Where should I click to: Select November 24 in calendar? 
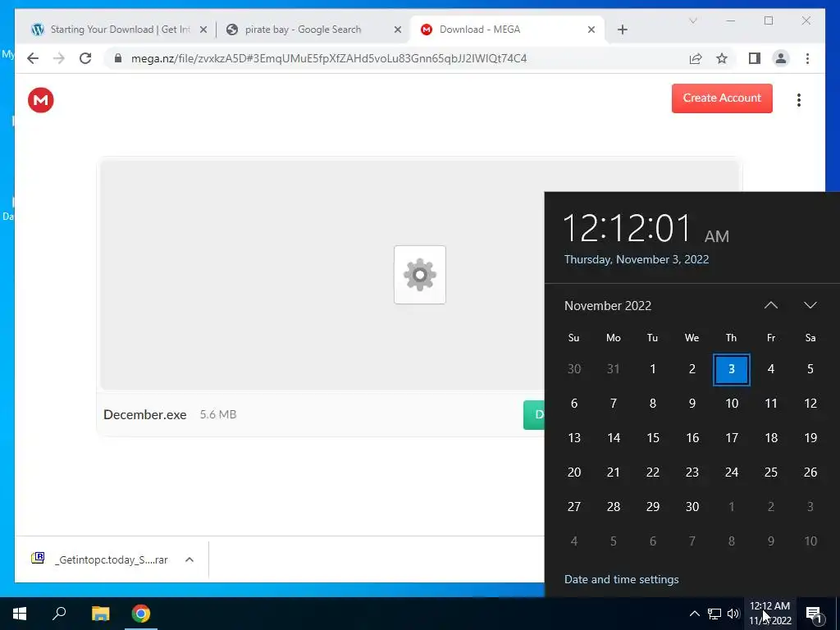point(731,472)
